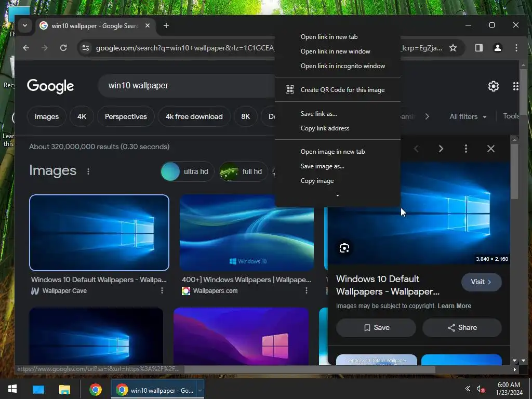
Task: Open Google apps grid
Action: [516, 86]
